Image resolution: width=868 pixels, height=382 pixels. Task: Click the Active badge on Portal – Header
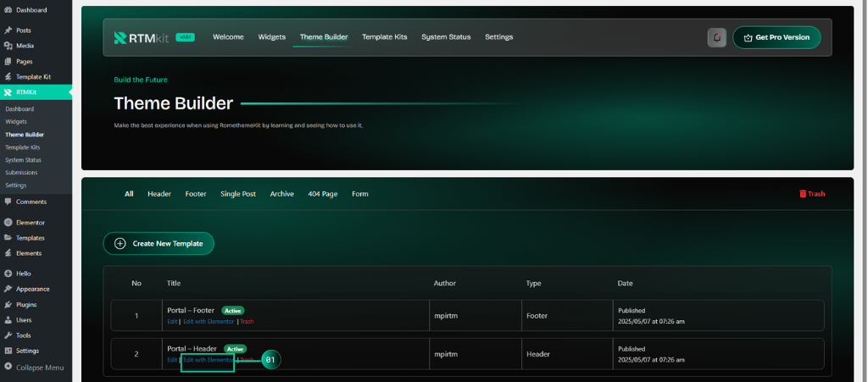pyautogui.click(x=236, y=349)
